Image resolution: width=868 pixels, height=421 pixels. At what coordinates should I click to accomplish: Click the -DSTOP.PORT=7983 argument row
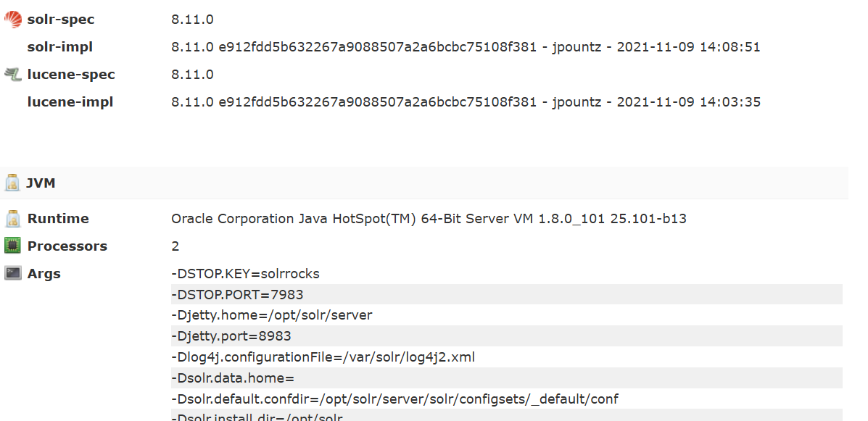pyautogui.click(x=507, y=294)
